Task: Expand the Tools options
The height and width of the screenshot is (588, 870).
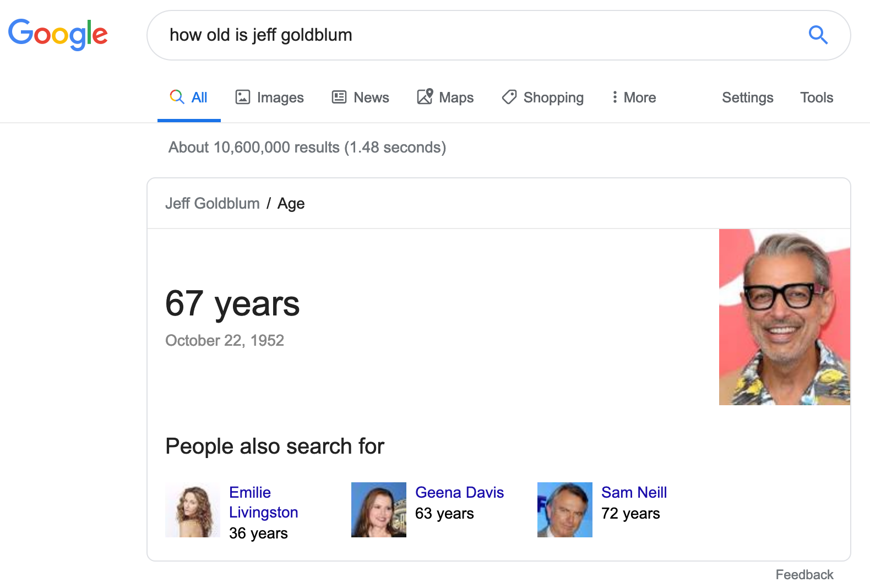Action: click(816, 97)
